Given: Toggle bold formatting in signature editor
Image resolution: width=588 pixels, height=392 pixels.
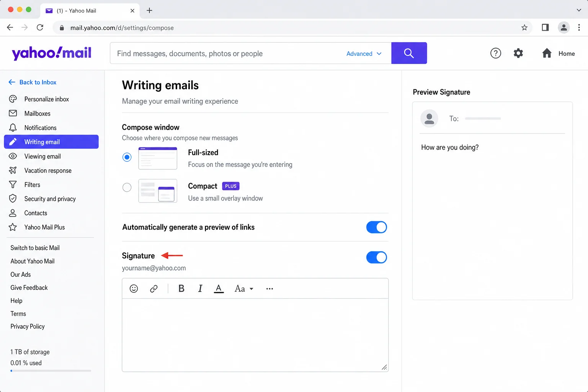Looking at the screenshot, I should [x=181, y=289].
